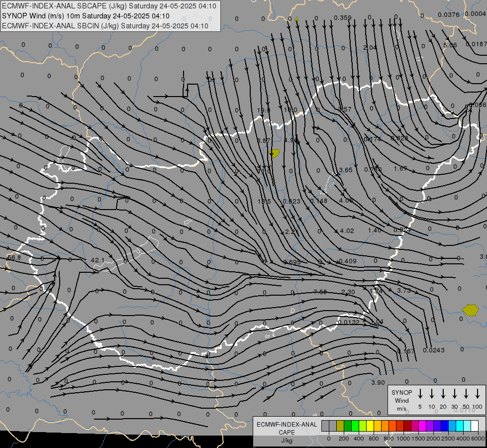Select the dark green CAPE legend swatch
Screen dimensions: 487x448
348,426
